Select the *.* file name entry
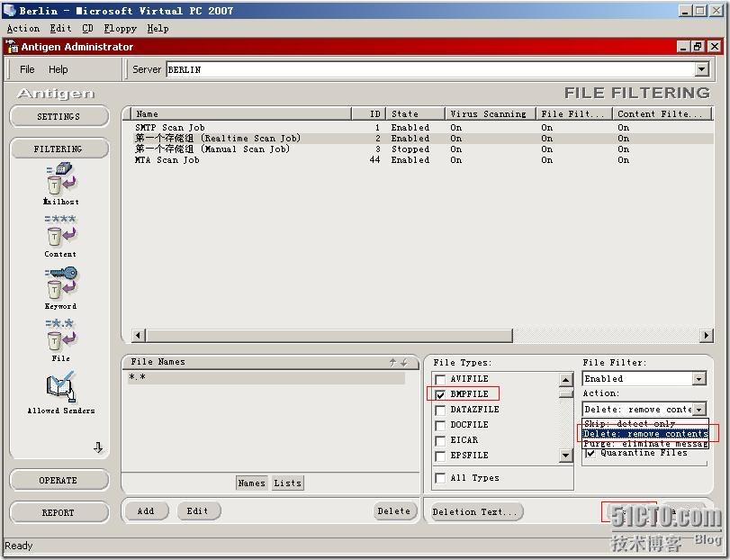 point(266,377)
